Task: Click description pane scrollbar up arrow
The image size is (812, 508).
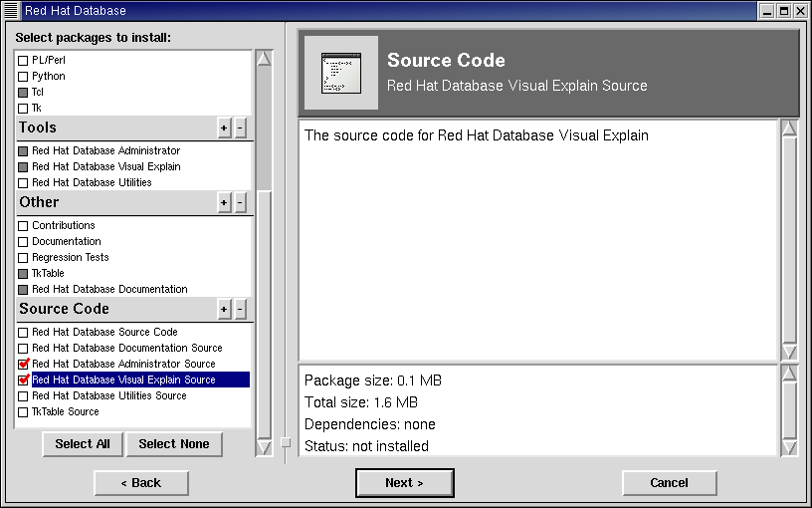Action: click(x=789, y=127)
